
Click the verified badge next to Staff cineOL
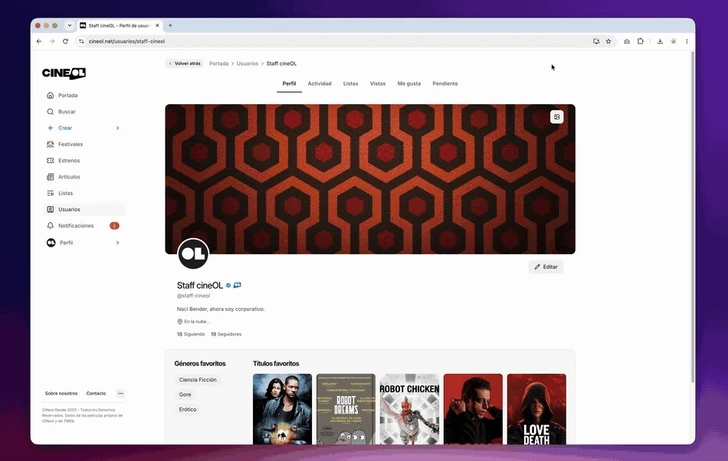coord(228,286)
